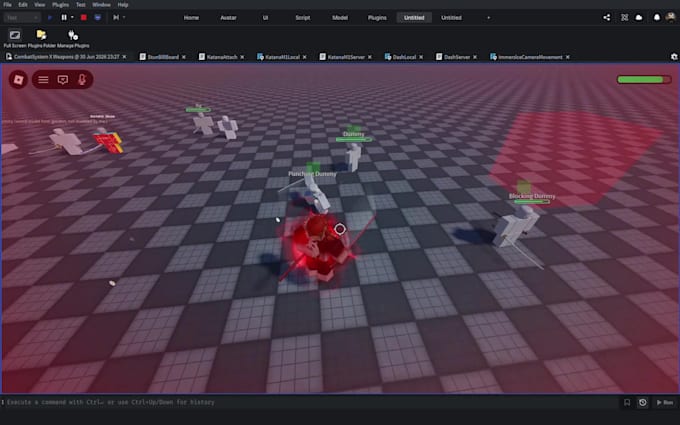Select the second Untitled ribbon tab
The width and height of the screenshot is (680, 425).
451,18
